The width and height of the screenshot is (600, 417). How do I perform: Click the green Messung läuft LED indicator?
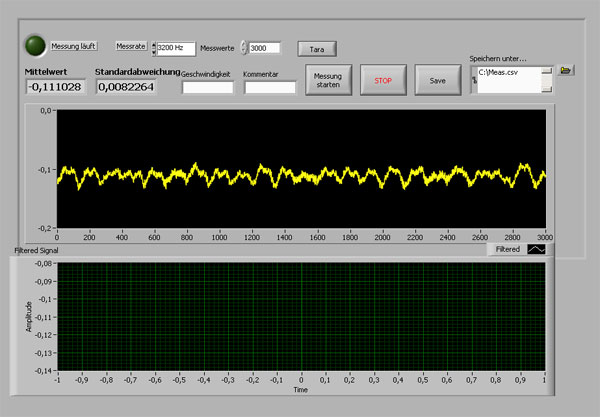point(35,46)
